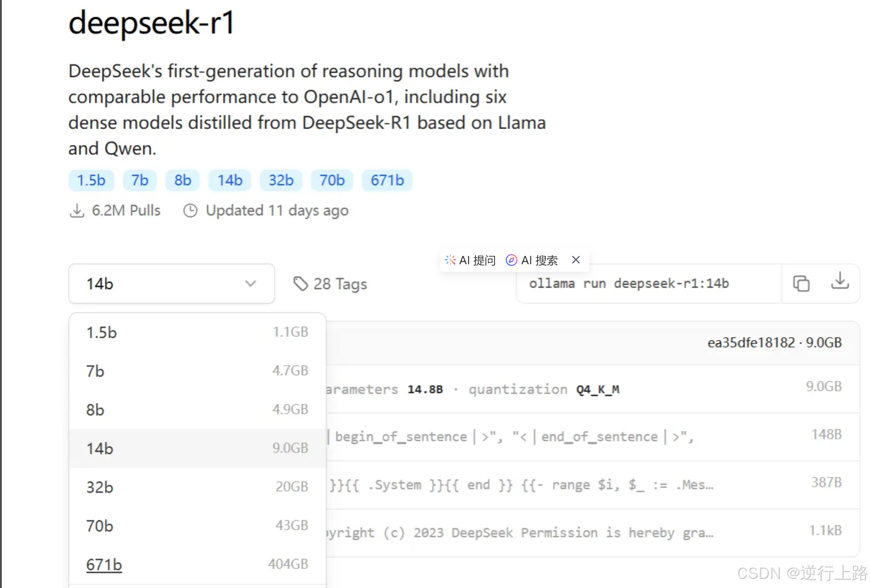The image size is (870, 588).
Task: Copy the ollama run command
Action: pyautogui.click(x=801, y=284)
